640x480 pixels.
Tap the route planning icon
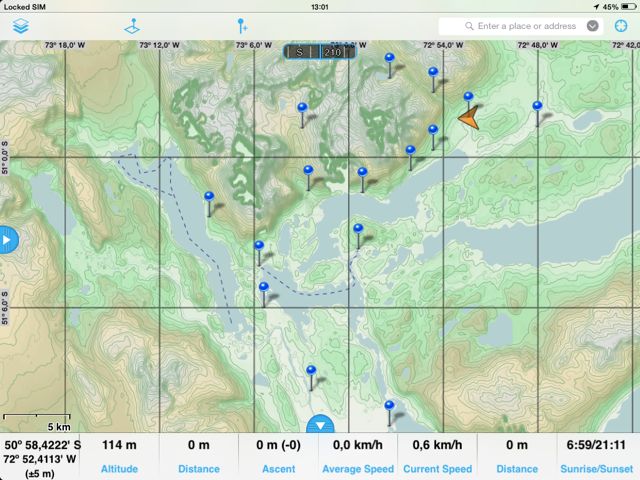132,26
